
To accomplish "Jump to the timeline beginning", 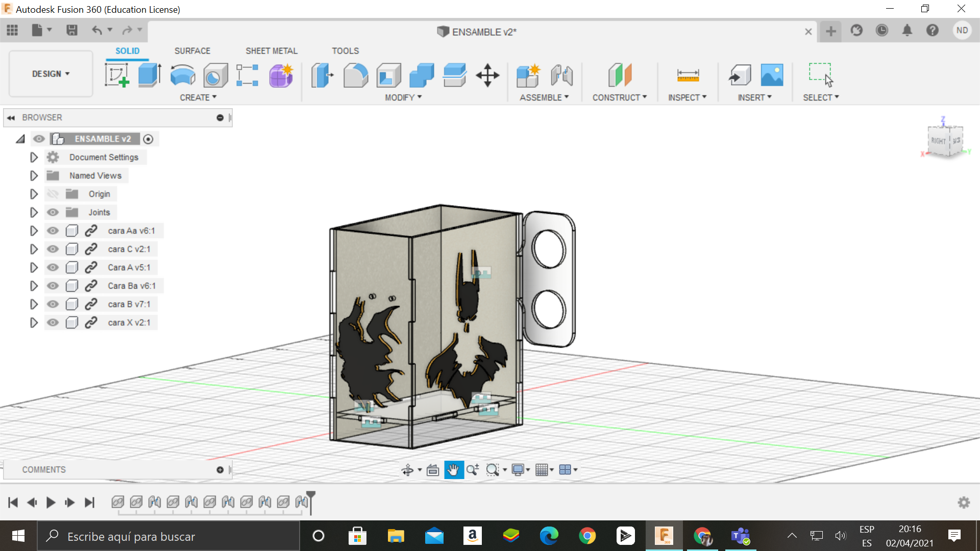I will pos(13,503).
